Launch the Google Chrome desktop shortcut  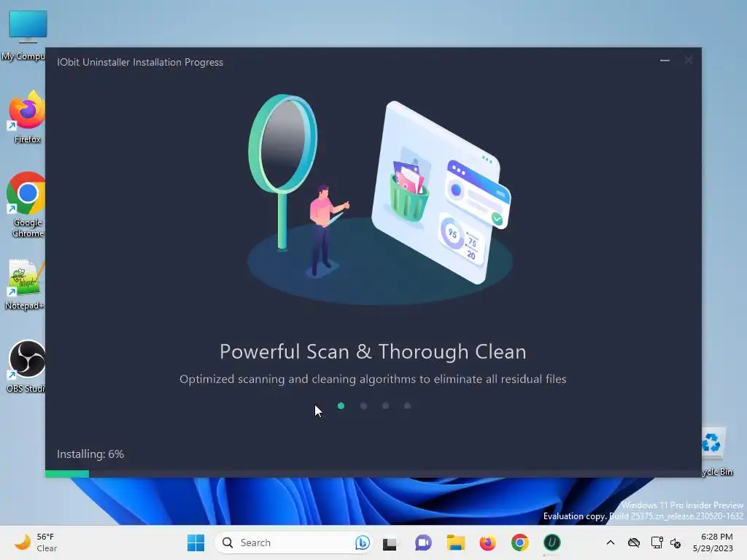coord(26,205)
